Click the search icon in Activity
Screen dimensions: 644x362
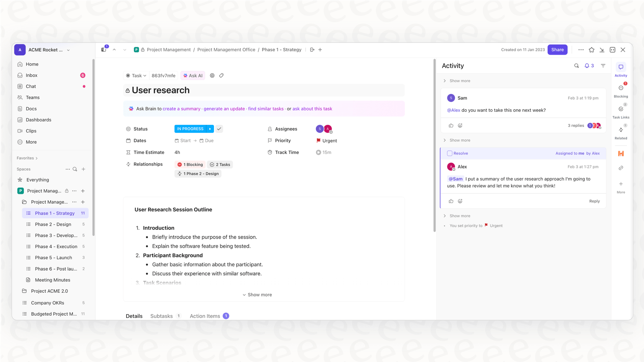[x=576, y=66]
